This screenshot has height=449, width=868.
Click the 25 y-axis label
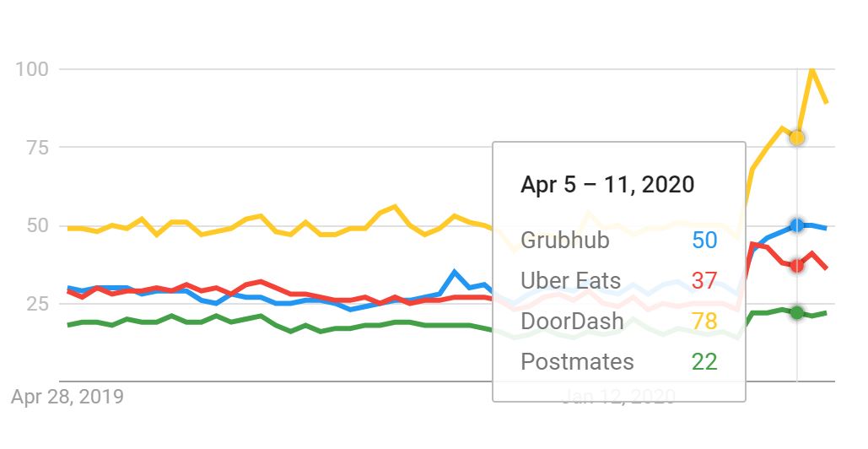pyautogui.click(x=38, y=303)
